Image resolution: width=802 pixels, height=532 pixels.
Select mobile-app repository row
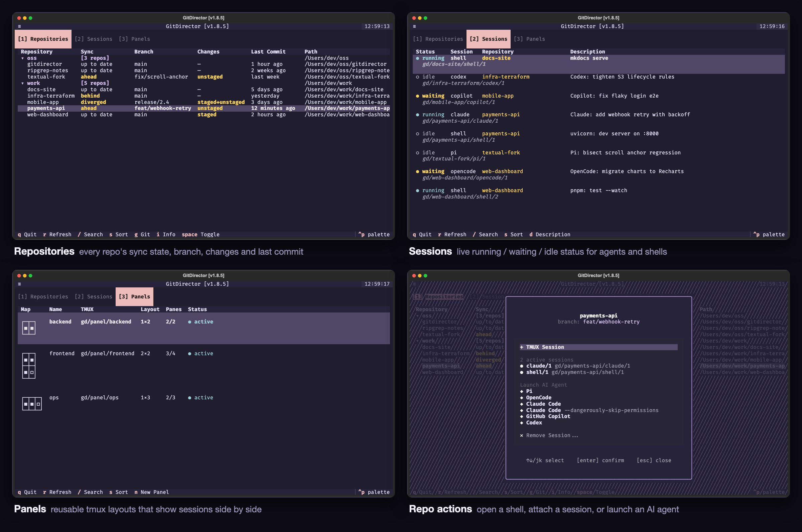pyautogui.click(x=204, y=102)
